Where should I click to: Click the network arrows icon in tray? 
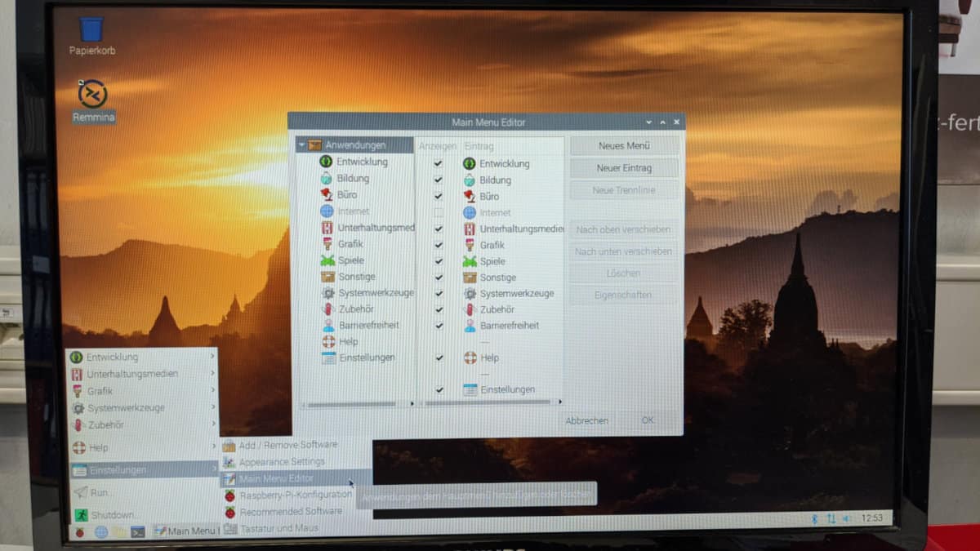pos(831,518)
